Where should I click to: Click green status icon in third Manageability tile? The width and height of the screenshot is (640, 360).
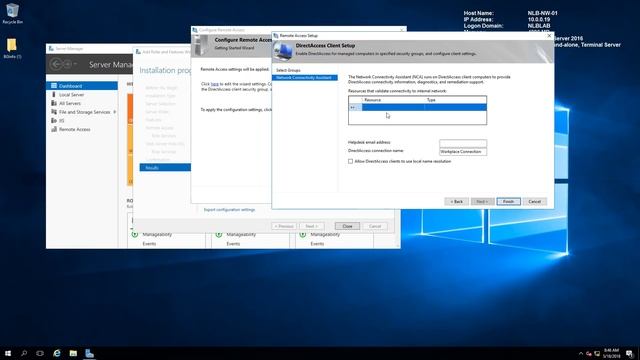(x=303, y=234)
